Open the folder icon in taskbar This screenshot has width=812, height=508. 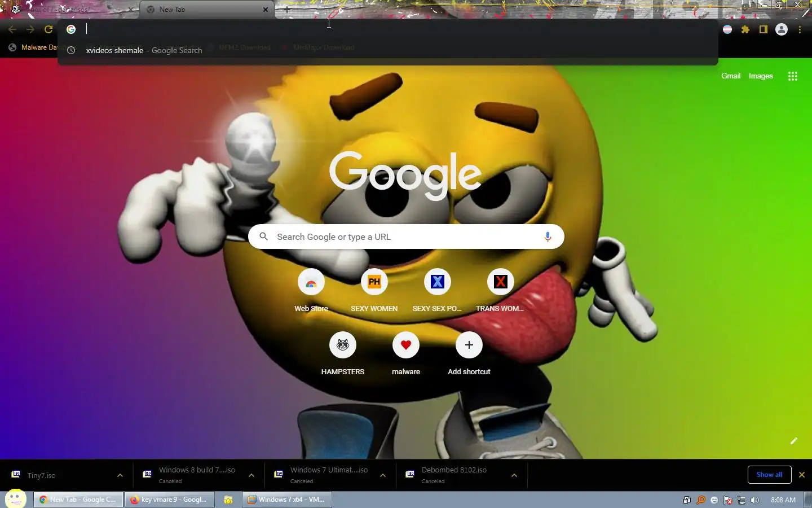(x=228, y=500)
